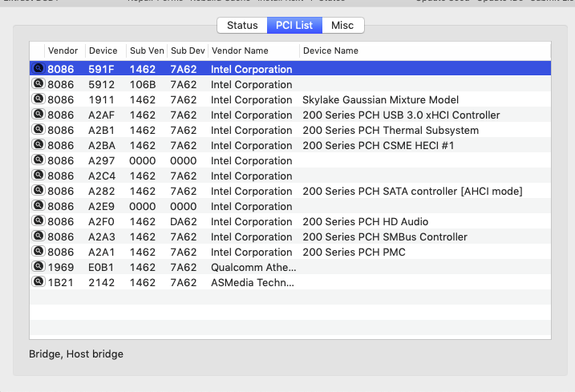Click magnifier icon for device A297

(38, 160)
